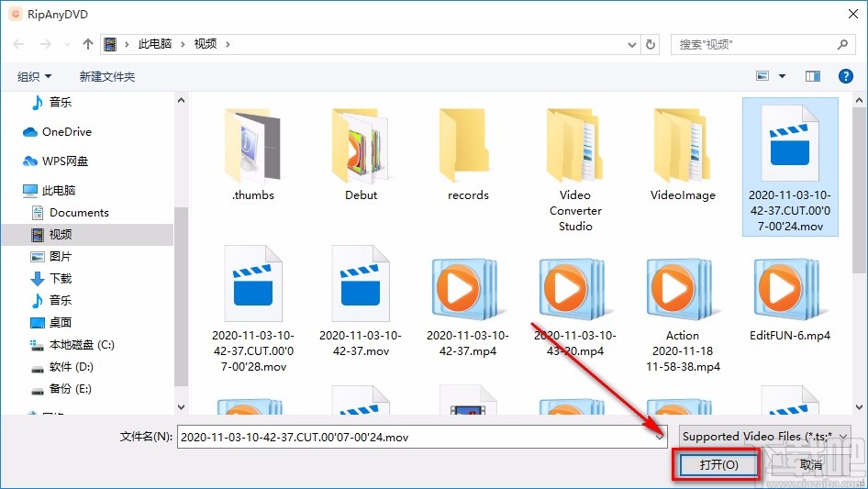Click 此电脑 in the address bar

(x=154, y=44)
